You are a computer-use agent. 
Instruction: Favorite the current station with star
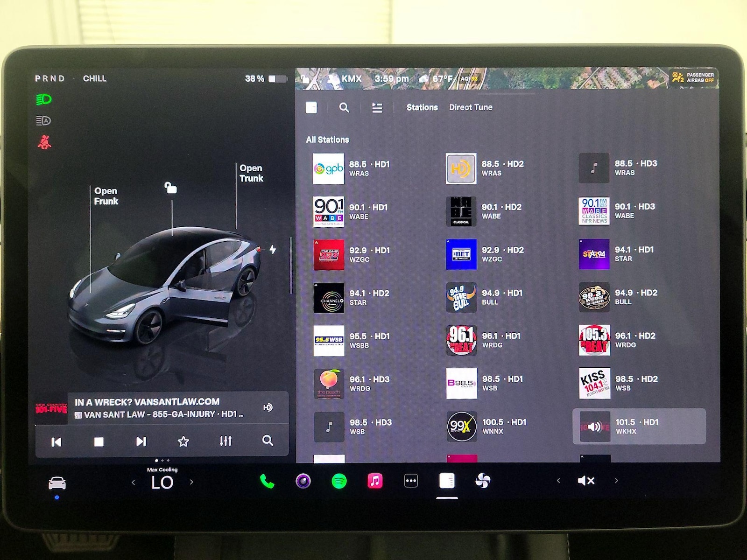[183, 441]
